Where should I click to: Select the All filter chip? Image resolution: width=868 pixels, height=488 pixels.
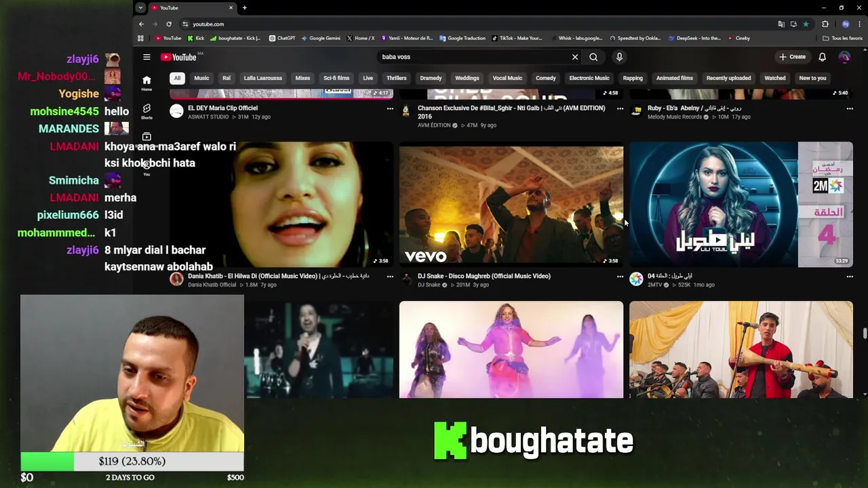pyautogui.click(x=177, y=78)
